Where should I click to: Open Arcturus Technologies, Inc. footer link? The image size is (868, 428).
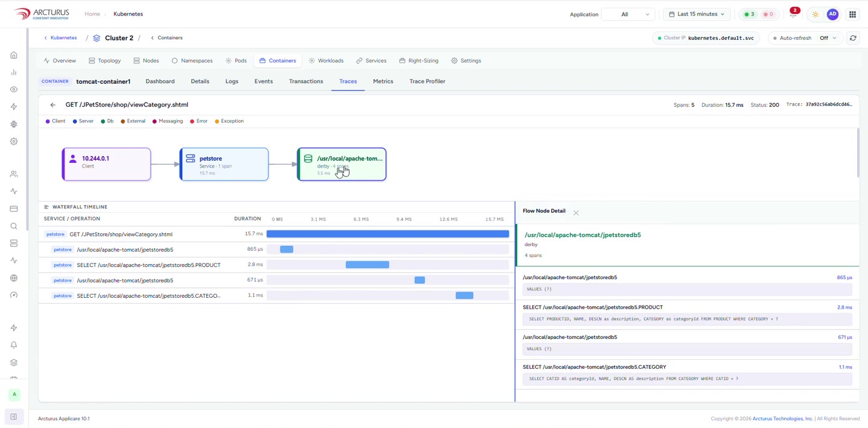(x=782, y=418)
